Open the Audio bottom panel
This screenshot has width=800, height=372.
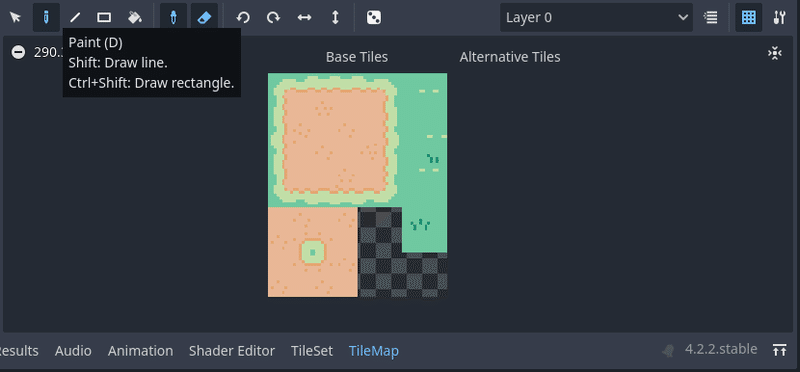click(73, 351)
